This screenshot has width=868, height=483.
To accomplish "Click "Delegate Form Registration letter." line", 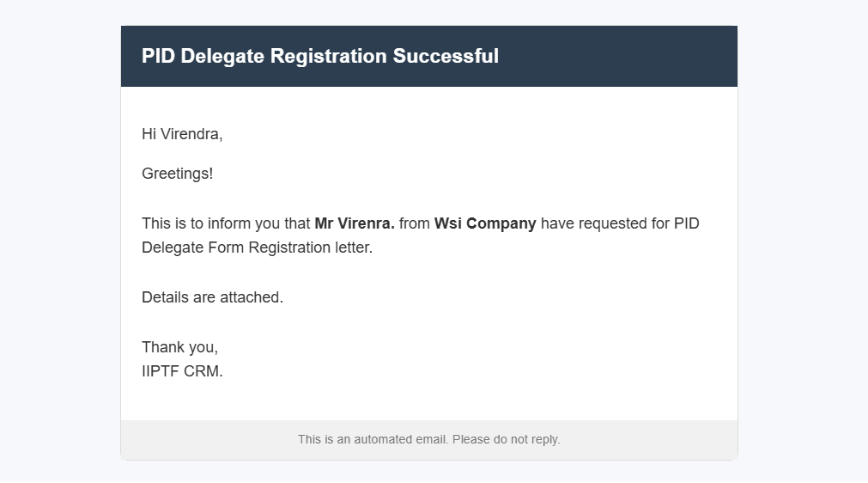I will tap(257, 248).
